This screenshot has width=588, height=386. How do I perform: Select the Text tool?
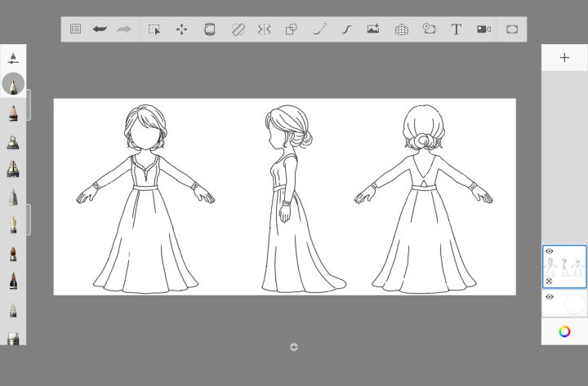(456, 29)
